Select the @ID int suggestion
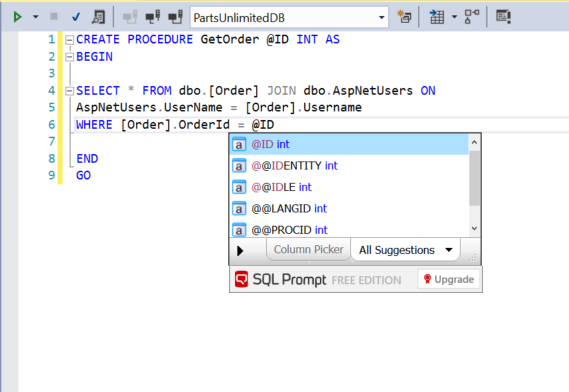Viewport: 569px width, 392px height. point(349,144)
